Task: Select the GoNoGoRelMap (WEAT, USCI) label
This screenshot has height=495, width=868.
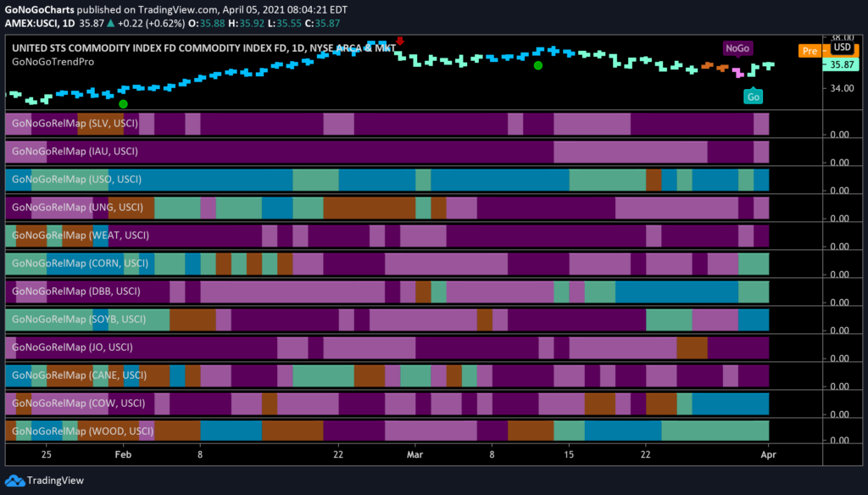Action: [x=81, y=236]
